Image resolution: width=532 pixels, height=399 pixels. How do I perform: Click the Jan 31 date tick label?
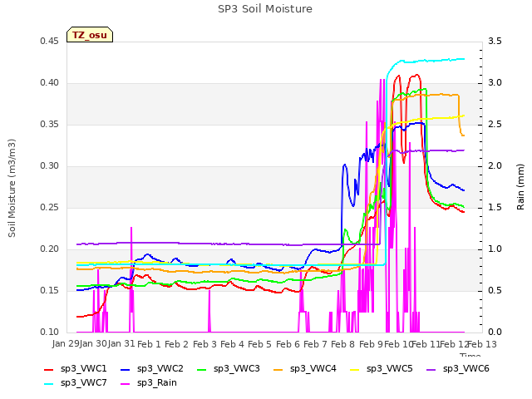(121, 343)
